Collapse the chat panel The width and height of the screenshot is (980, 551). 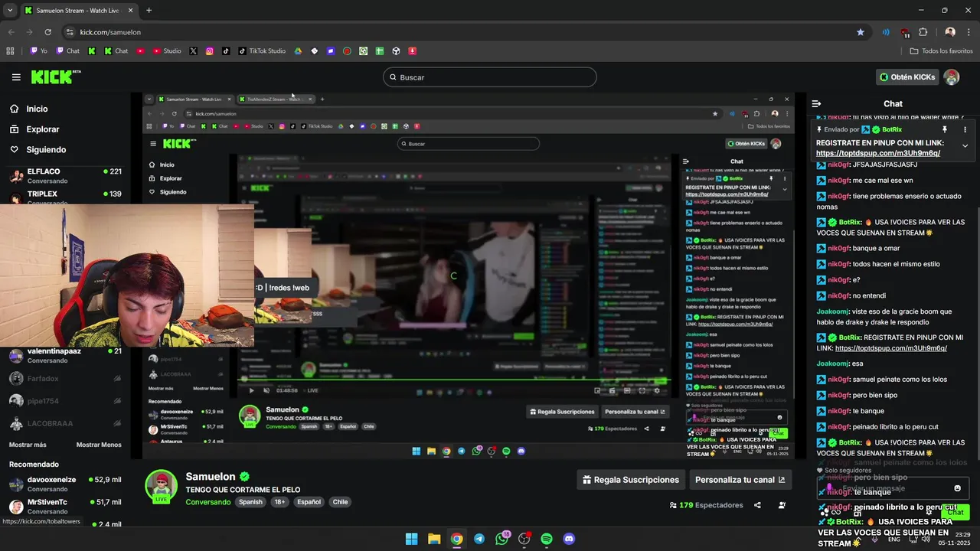pyautogui.click(x=816, y=103)
